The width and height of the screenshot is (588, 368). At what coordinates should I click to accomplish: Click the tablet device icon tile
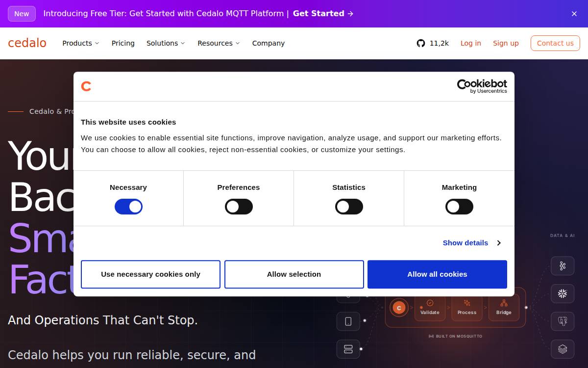[x=348, y=321]
